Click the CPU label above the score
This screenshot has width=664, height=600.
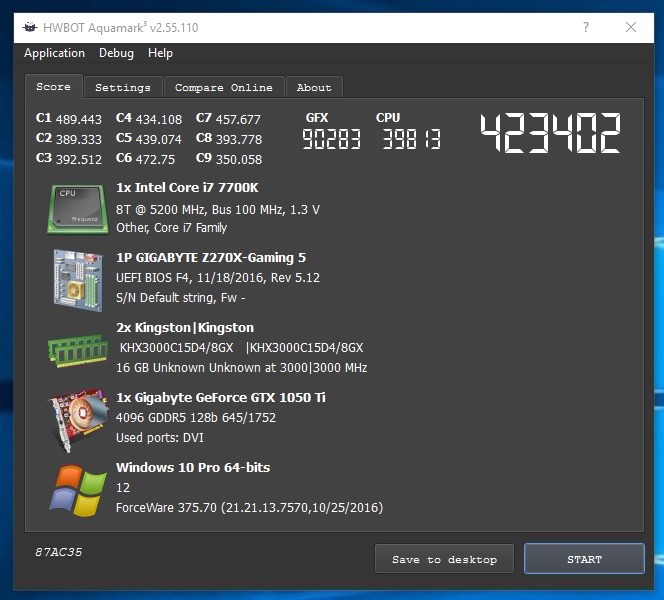[388, 118]
